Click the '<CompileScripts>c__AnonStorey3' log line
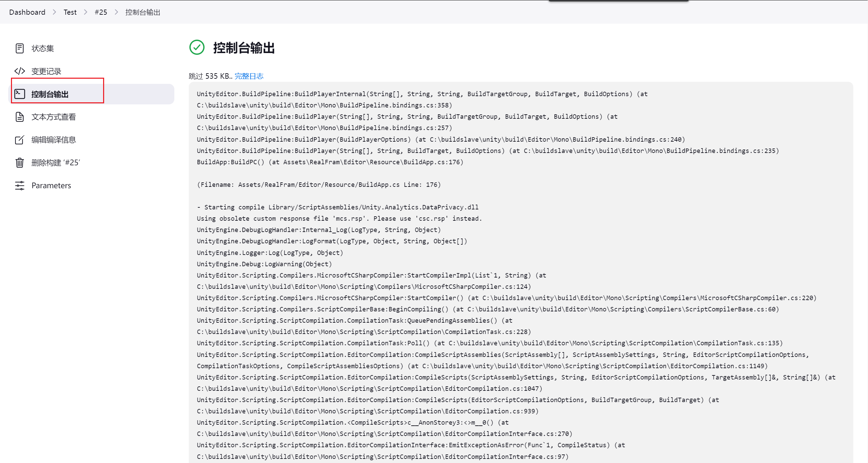 coord(352,422)
